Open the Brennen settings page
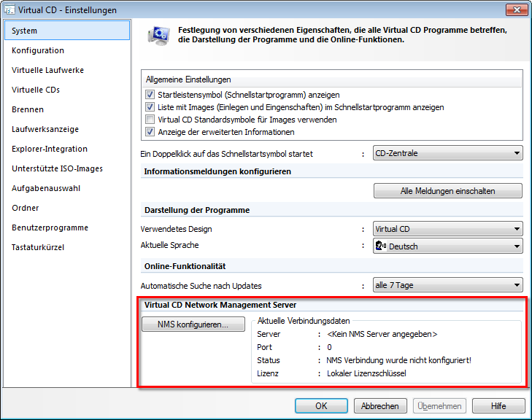Viewport: 532px width, 420px height. 67,109
